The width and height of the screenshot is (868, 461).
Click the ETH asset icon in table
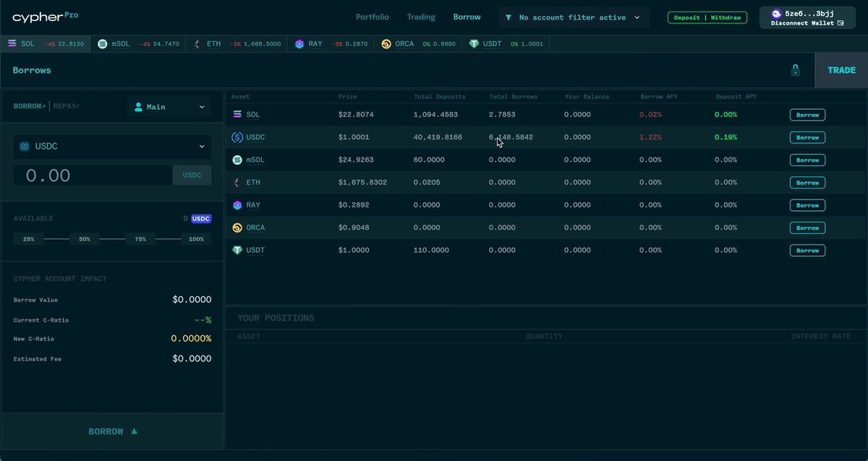click(237, 183)
